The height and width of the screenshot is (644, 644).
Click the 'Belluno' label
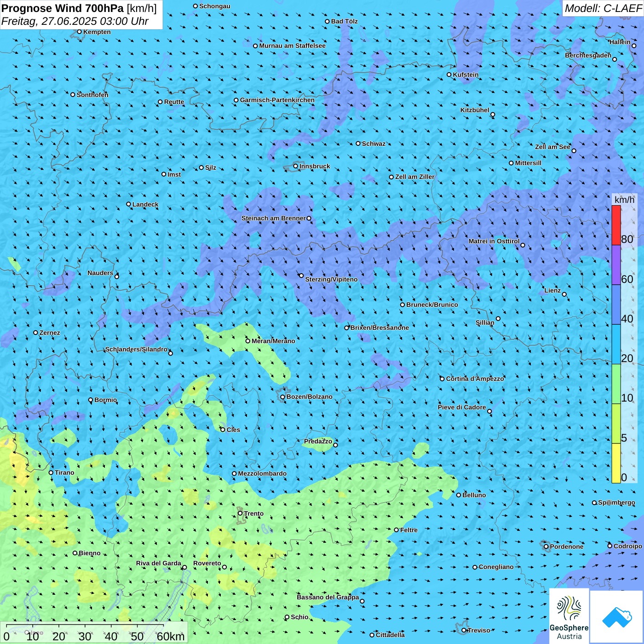click(x=474, y=495)
